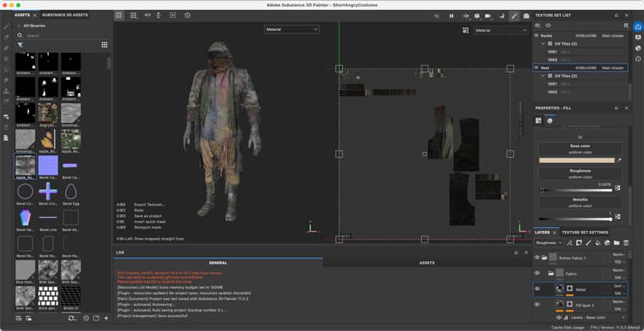Click the export textures icon on right sidebar

pyautogui.click(x=638, y=26)
